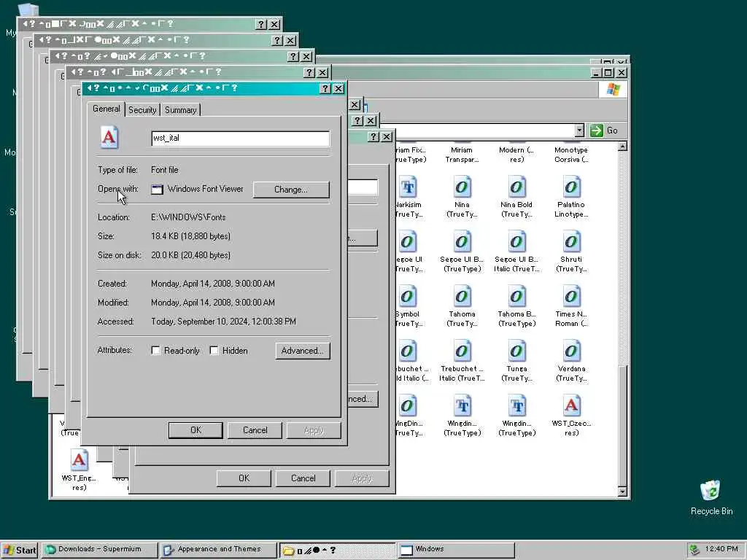747x560 pixels.
Task: Select the Tahoma Bold font icon
Action: [516, 297]
